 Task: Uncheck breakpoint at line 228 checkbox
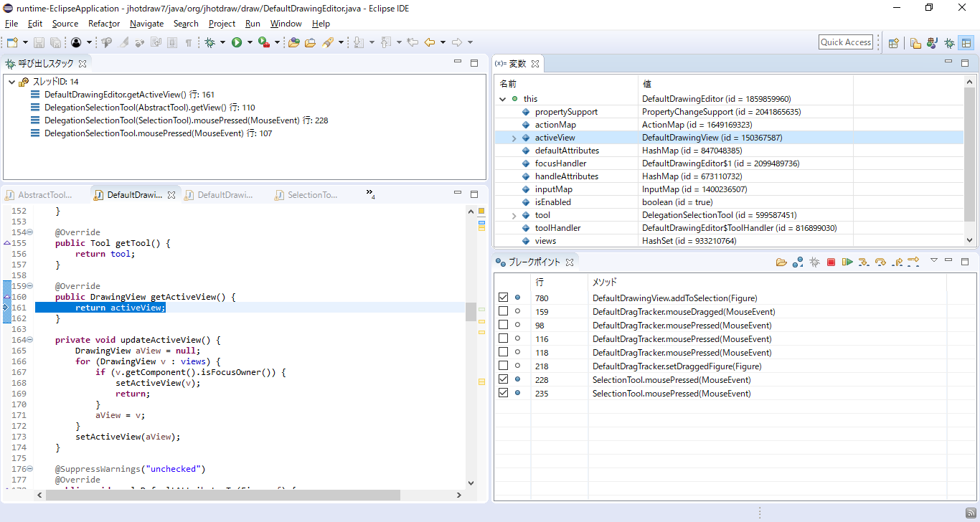[x=503, y=379]
